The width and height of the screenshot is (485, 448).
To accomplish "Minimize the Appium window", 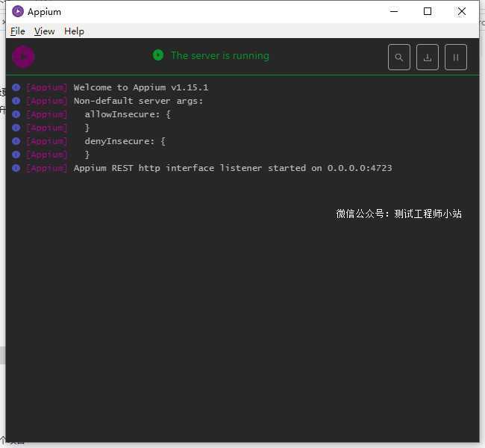I will [394, 11].
